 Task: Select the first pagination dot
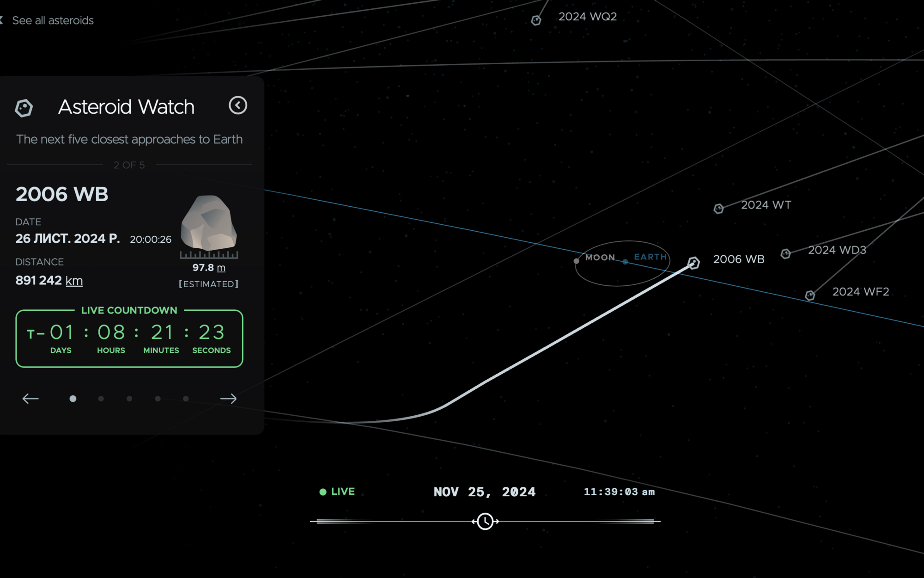pos(73,399)
